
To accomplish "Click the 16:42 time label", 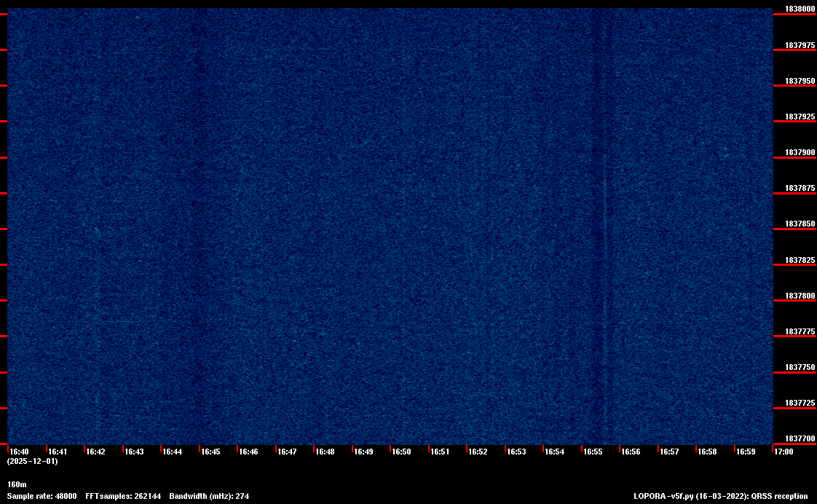I will point(95,452).
